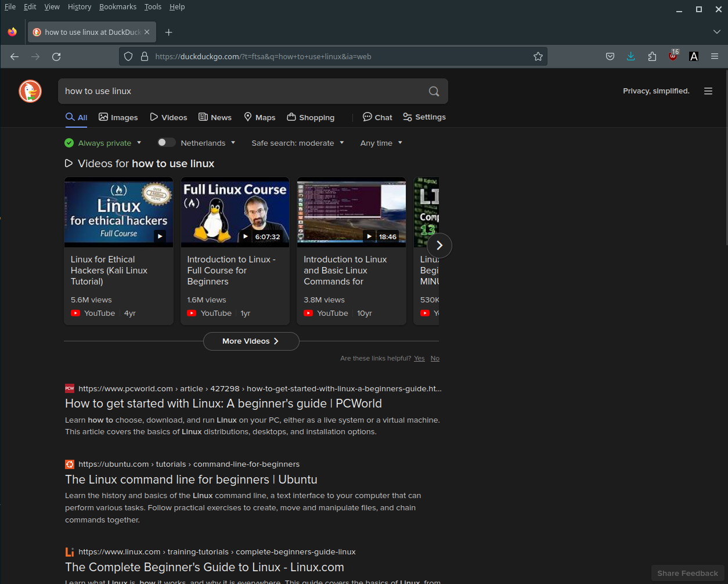Click the Privacy, simplified. text

656,91
